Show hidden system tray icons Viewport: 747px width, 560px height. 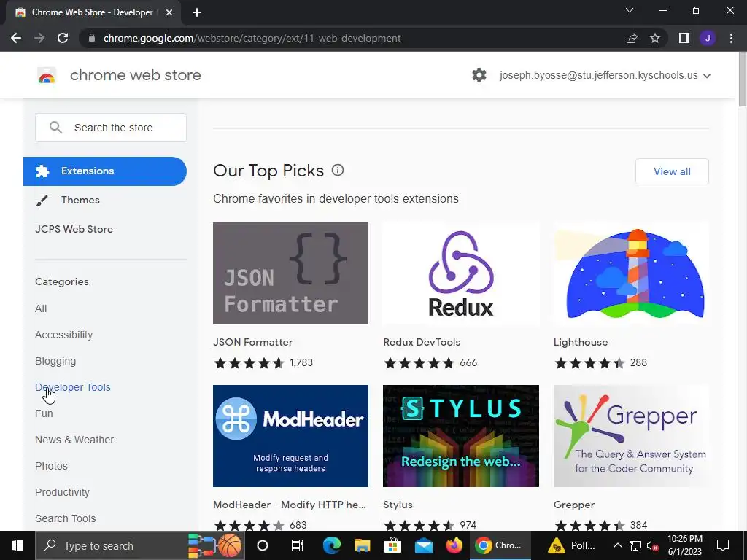[617, 545]
